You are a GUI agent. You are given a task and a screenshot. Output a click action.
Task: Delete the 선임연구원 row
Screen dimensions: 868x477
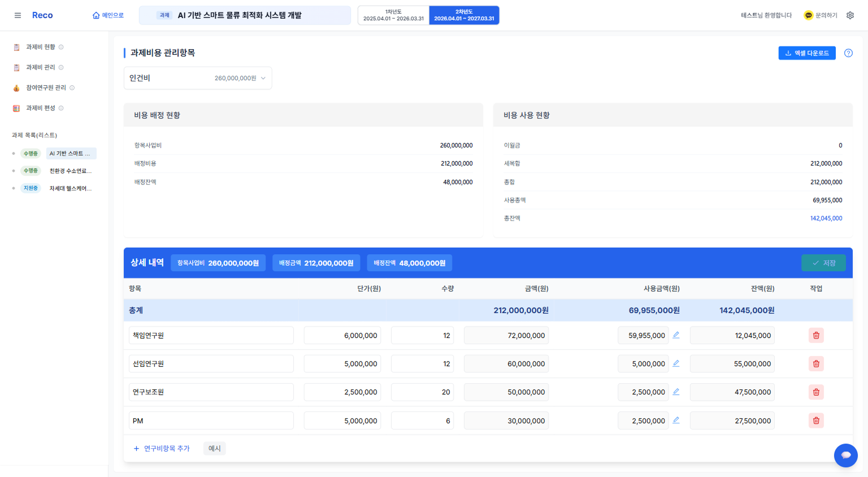816,363
